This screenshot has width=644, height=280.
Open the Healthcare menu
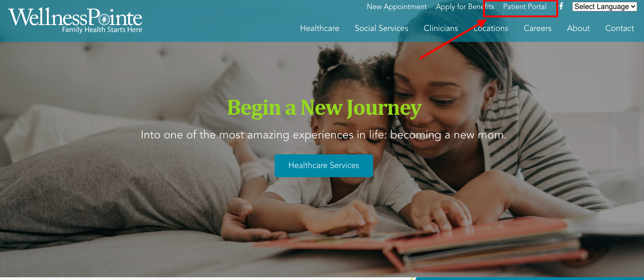coord(320,28)
